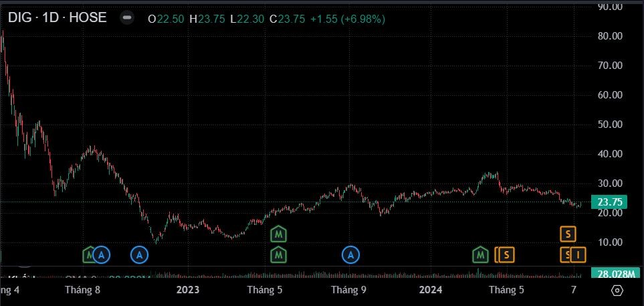Open the blue A marker above Tháng 9
Image resolution: width=644 pixels, height=306 pixels.
click(x=351, y=254)
